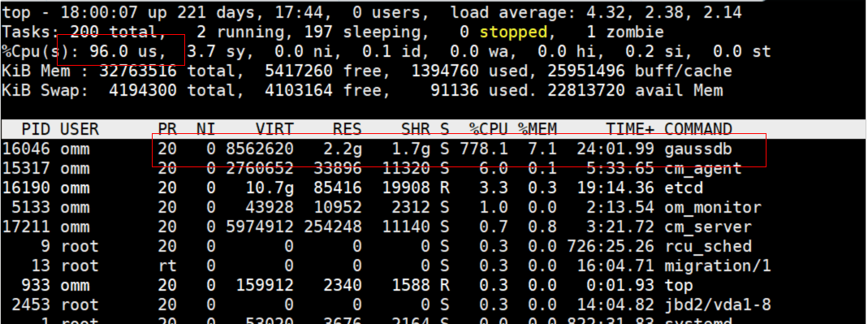This screenshot has height=324, width=868.
Task: Click the 8562620 VIRT value of gaussdb
Action: coord(260,149)
